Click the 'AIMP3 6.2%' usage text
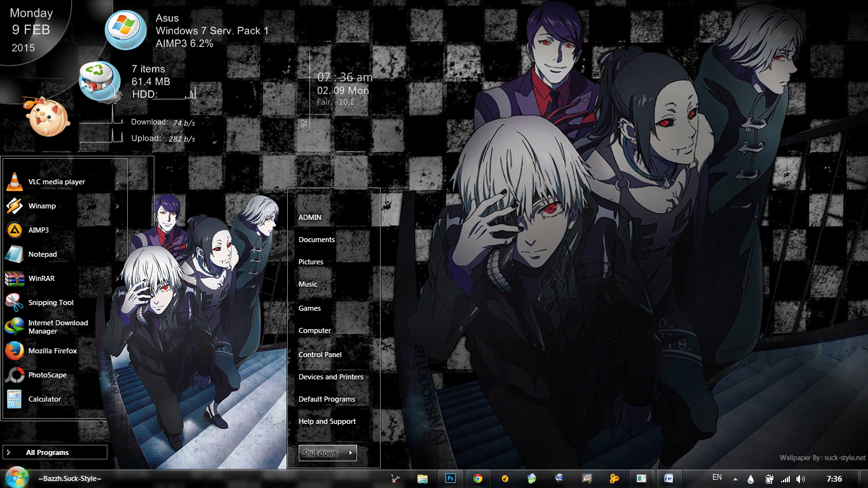This screenshot has height=488, width=868. (x=184, y=43)
